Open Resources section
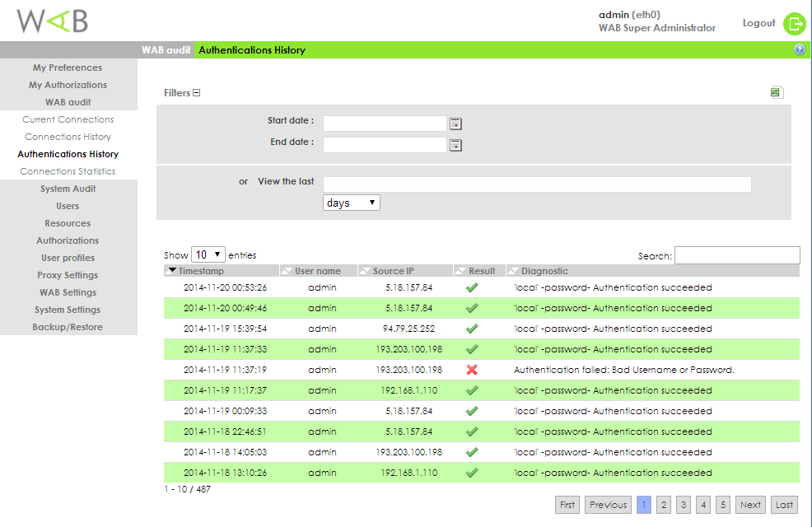 click(68, 223)
